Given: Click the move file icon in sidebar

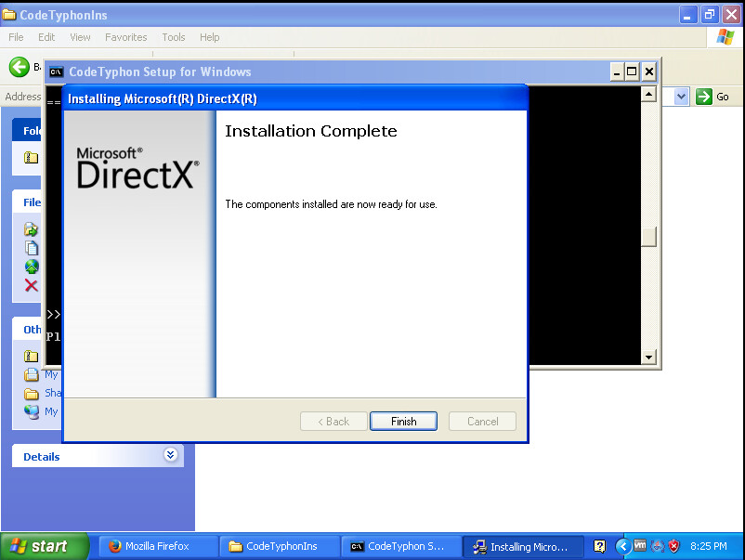Looking at the screenshot, I should 32,229.
